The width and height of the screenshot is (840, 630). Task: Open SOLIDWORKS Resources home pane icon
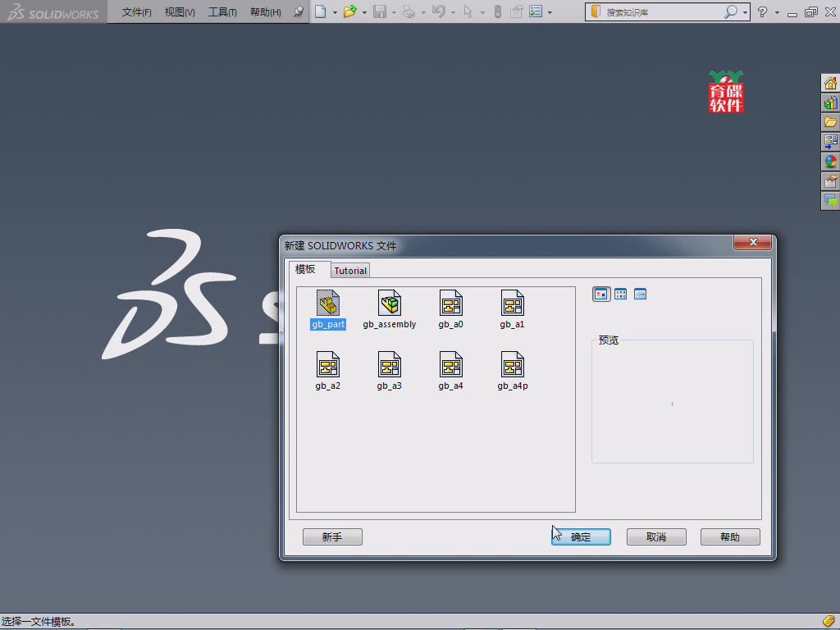(830, 83)
